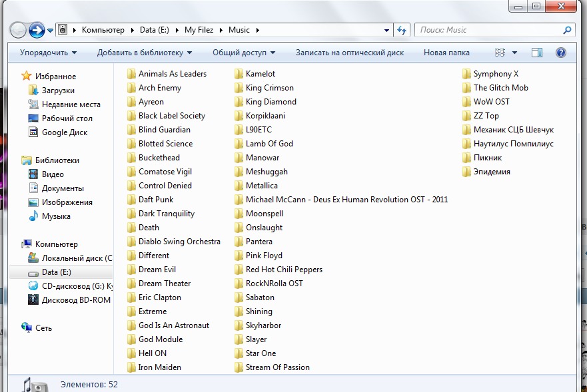Viewport: 587px width, 392px height.
Task: Open the recent pages dropdown next to Forward
Action: pyautogui.click(x=50, y=31)
